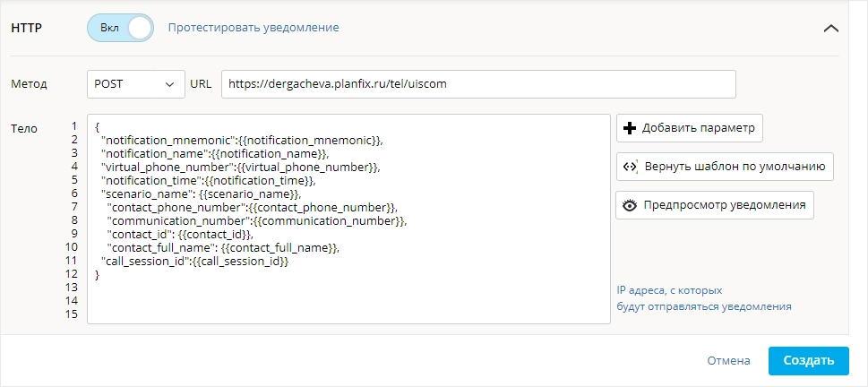The width and height of the screenshot is (868, 387).
Task: Open 'Предпросмотр уведомления' preview button
Action: tap(715, 205)
